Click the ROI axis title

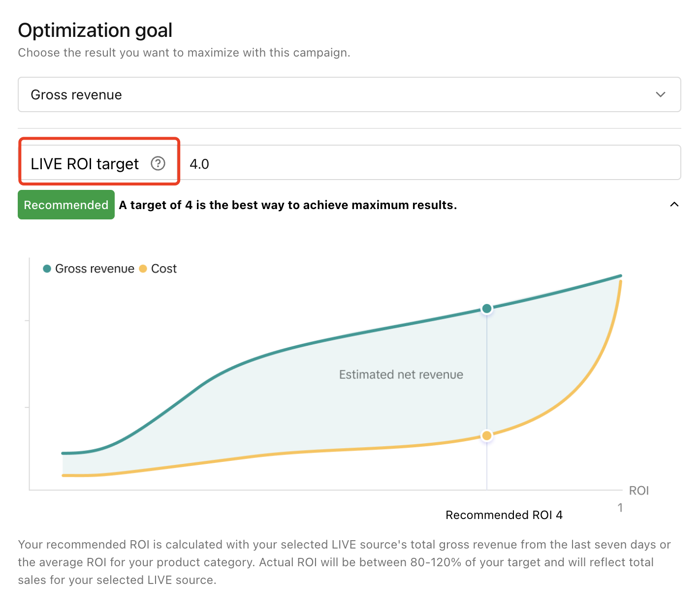639,490
